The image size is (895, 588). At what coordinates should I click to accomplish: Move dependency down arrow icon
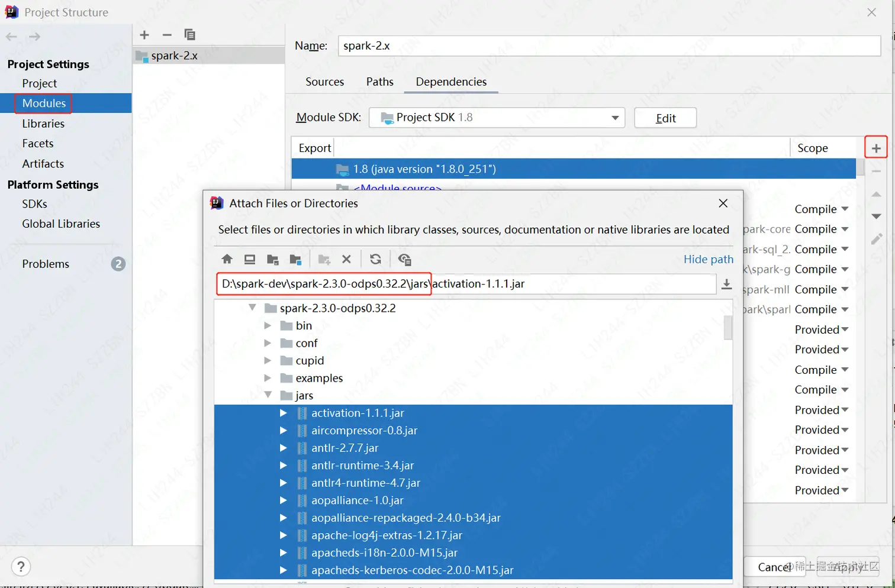pos(877,217)
